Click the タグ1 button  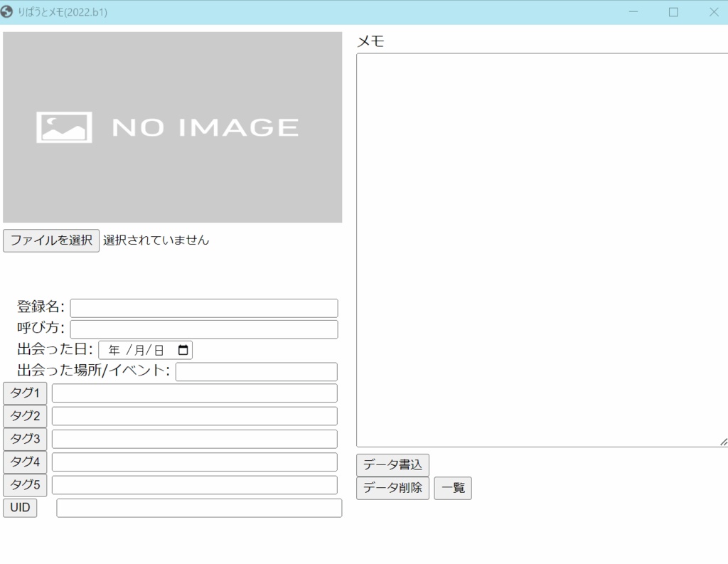(x=25, y=393)
